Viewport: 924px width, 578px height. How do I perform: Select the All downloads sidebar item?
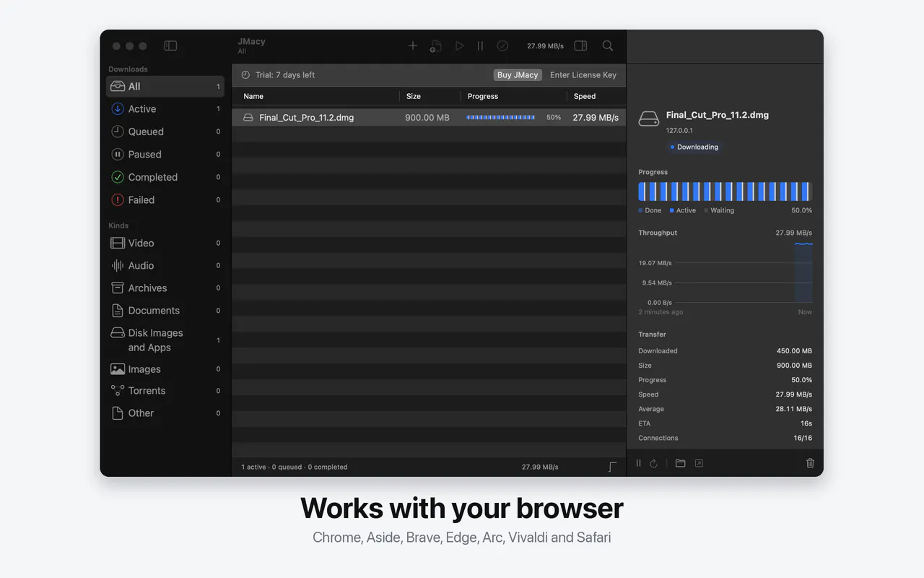[x=165, y=86]
